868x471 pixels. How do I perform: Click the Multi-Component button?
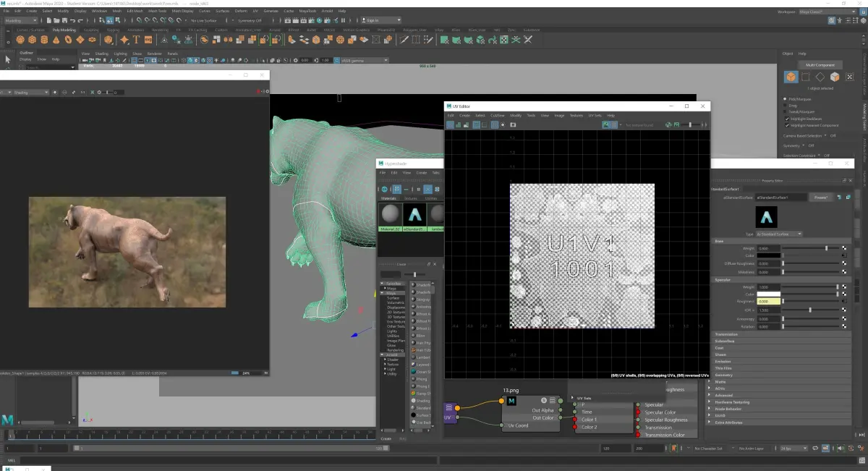pyautogui.click(x=819, y=65)
